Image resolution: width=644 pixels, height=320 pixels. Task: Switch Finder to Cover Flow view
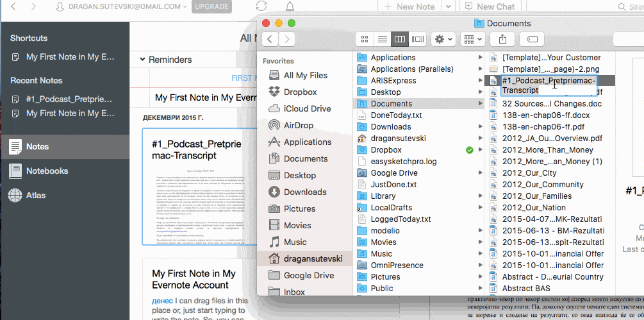point(418,39)
